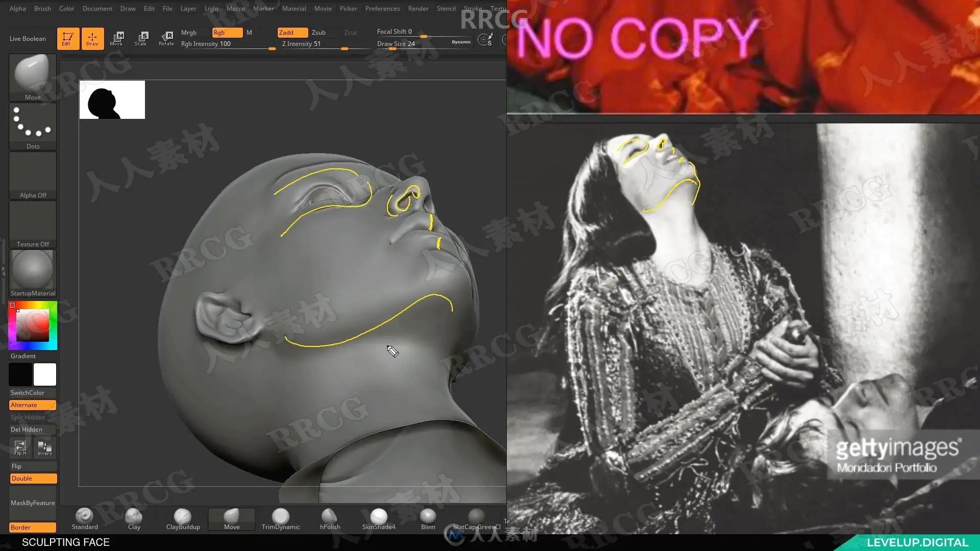
Task: Select the ClayBuildup brush
Action: pos(183,519)
